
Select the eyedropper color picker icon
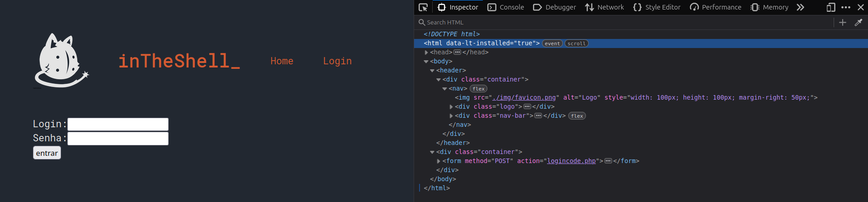(x=858, y=22)
